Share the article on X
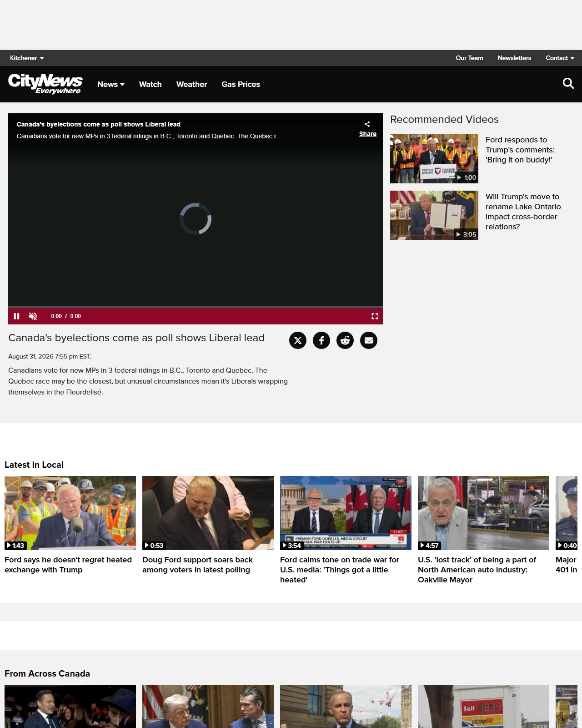This screenshot has width=582, height=728. click(298, 340)
